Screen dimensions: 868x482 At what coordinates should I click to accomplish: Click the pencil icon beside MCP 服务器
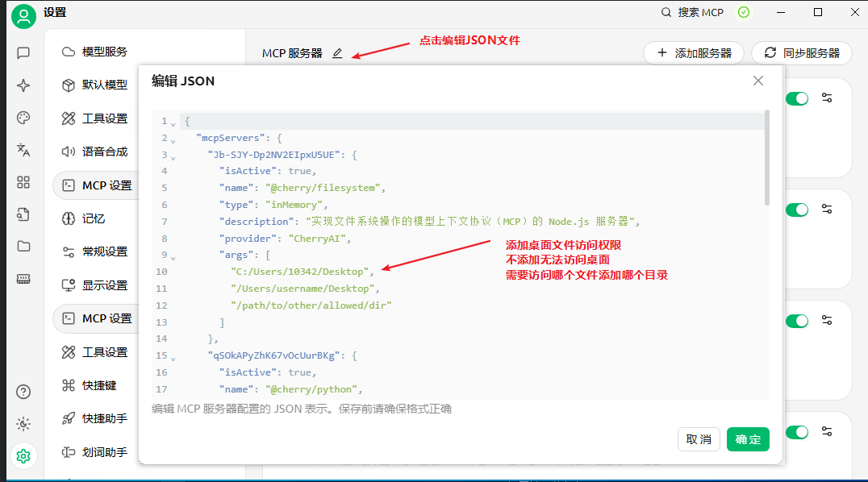[x=337, y=53]
